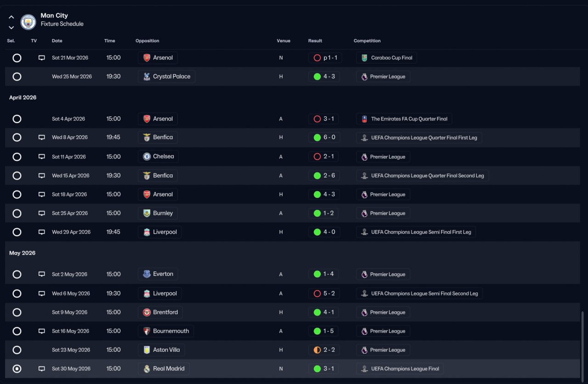
Task: Sort by the Competition column header
Action: coord(367,41)
